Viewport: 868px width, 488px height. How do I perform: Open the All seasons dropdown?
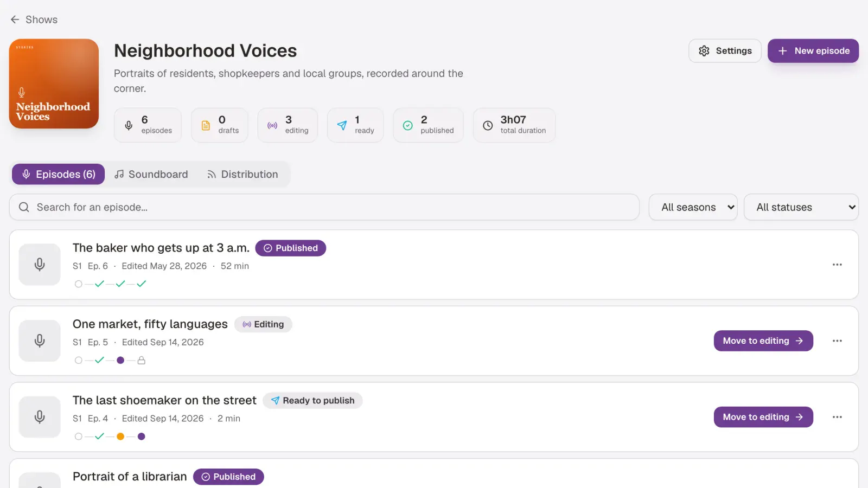(693, 207)
